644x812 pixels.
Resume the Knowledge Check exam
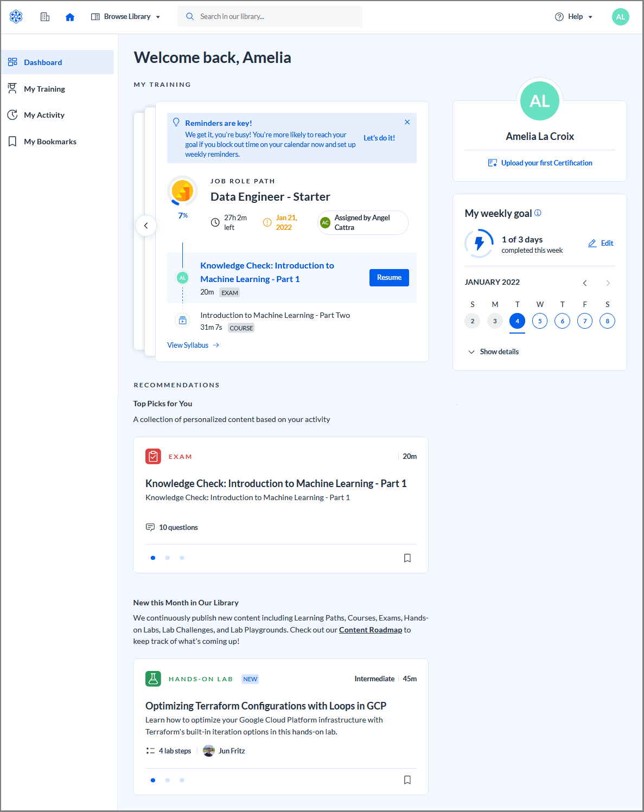pyautogui.click(x=390, y=278)
